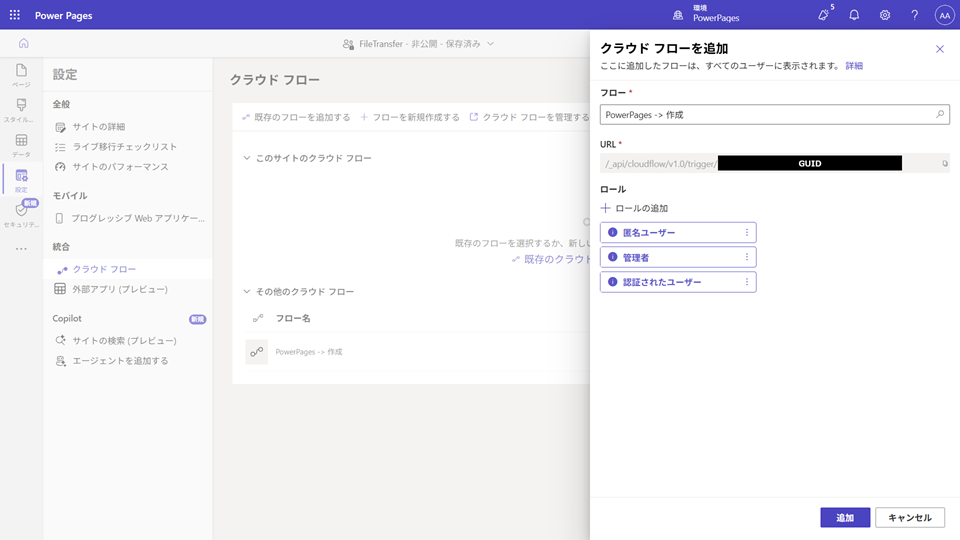
Task: Open the notifications bell
Action: pos(854,15)
